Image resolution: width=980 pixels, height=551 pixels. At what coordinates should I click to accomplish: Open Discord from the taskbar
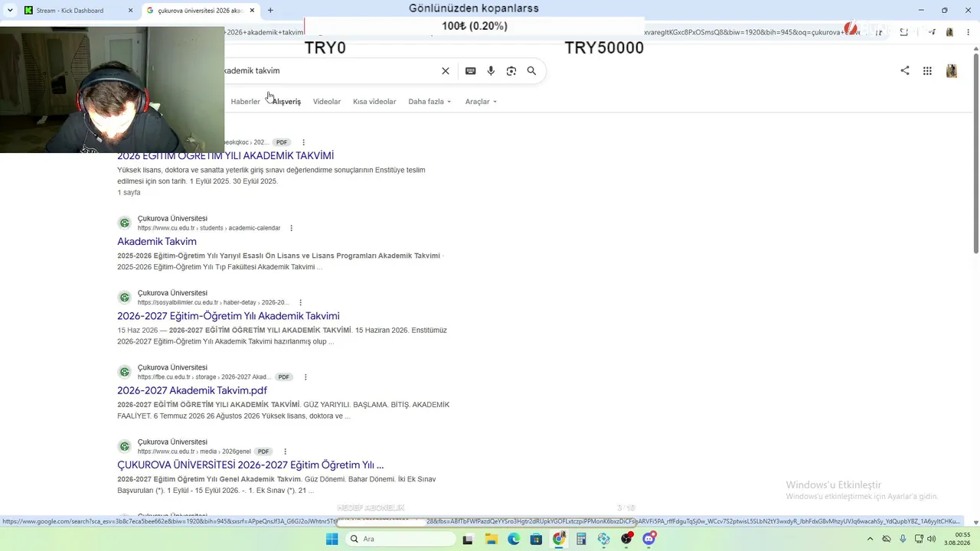(x=649, y=539)
